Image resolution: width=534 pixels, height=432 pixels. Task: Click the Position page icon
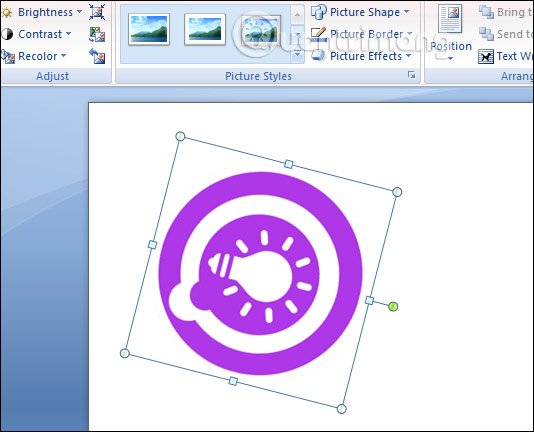click(x=450, y=18)
